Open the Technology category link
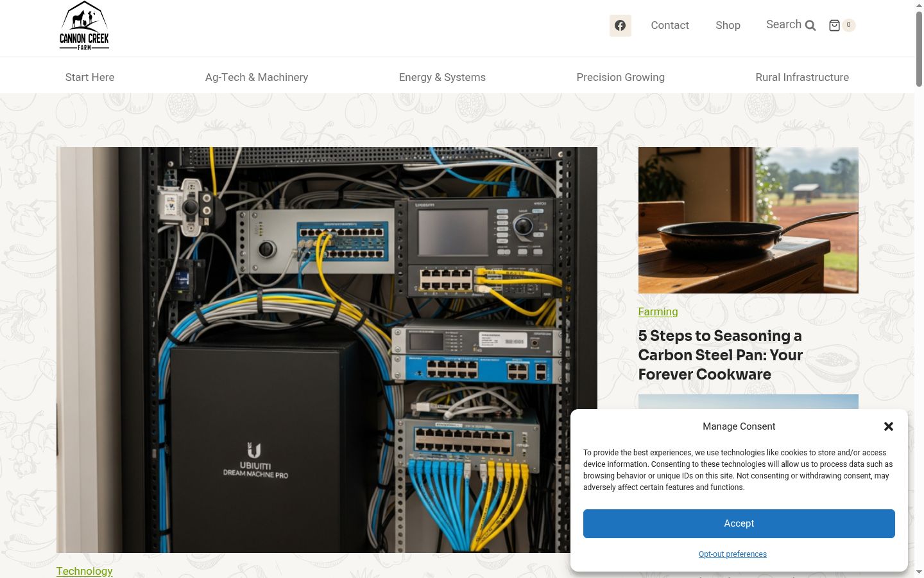 point(84,571)
